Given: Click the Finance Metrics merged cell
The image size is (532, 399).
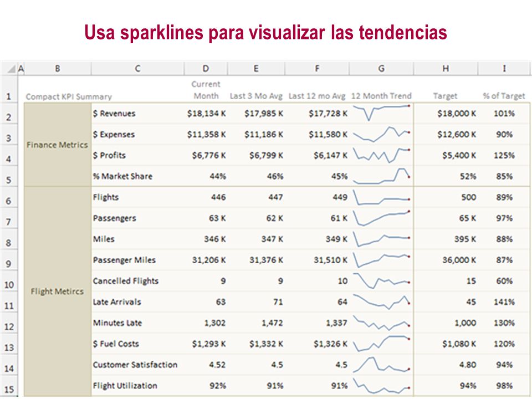Looking at the screenshot, I should coord(58,145).
